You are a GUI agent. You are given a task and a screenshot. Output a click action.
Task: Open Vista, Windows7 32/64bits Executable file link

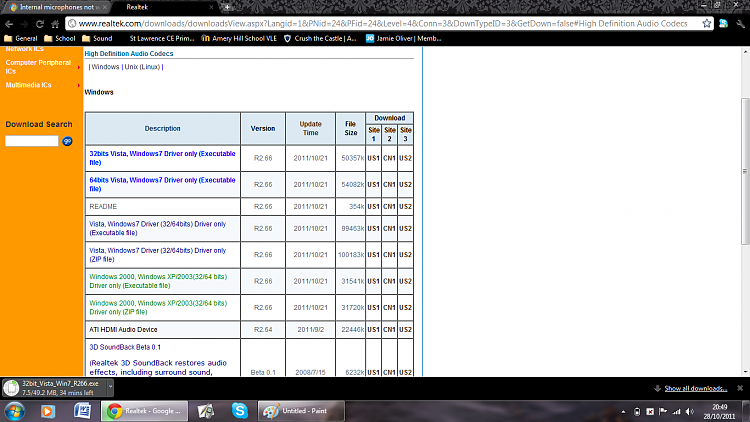(x=157, y=228)
